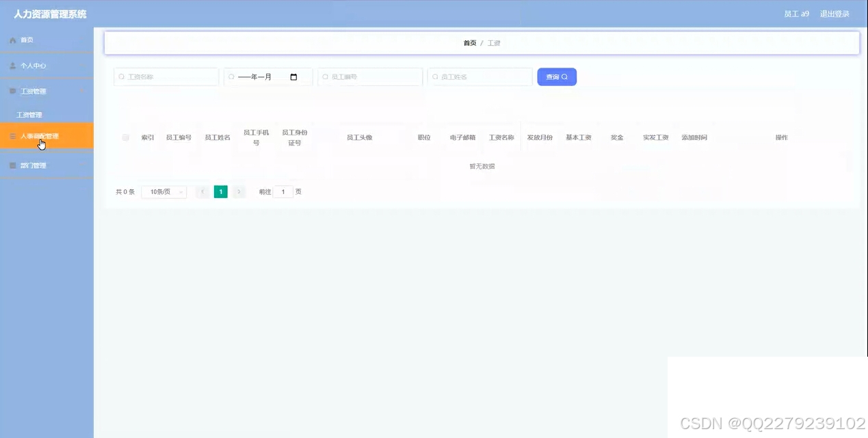Select the 工资管理 submenu item
This screenshot has height=438, width=868.
[29, 114]
